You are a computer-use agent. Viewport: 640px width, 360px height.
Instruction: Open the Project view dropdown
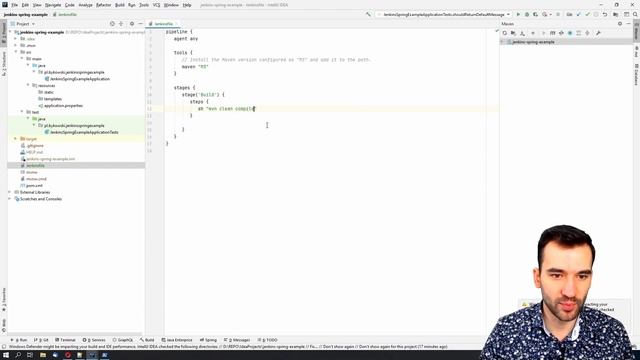pos(22,24)
